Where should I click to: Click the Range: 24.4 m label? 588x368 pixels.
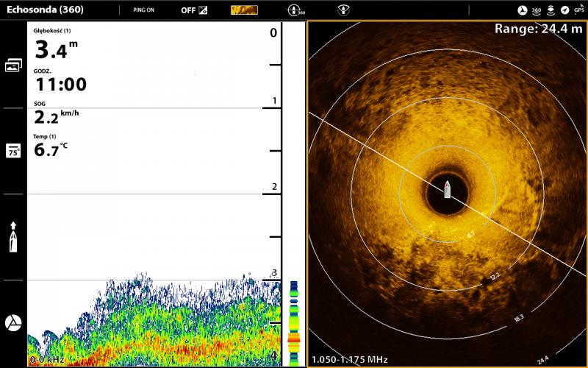tap(538, 29)
